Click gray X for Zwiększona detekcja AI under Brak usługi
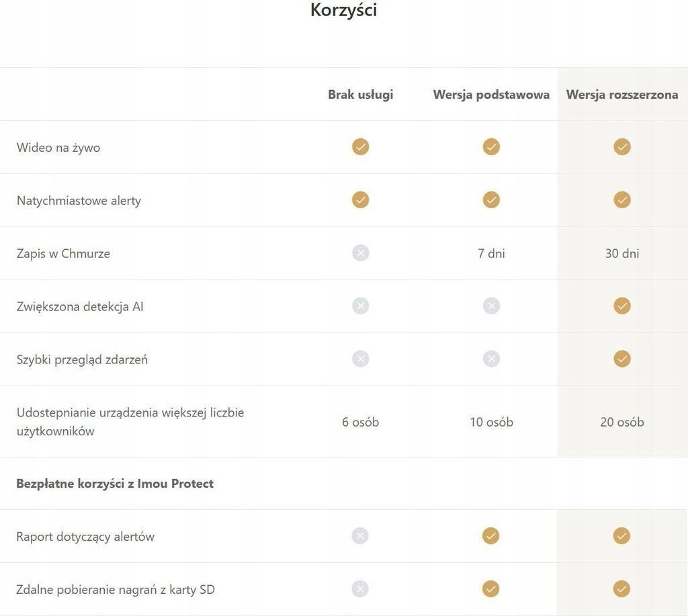Viewport: 688px width, 616px height. point(361,306)
